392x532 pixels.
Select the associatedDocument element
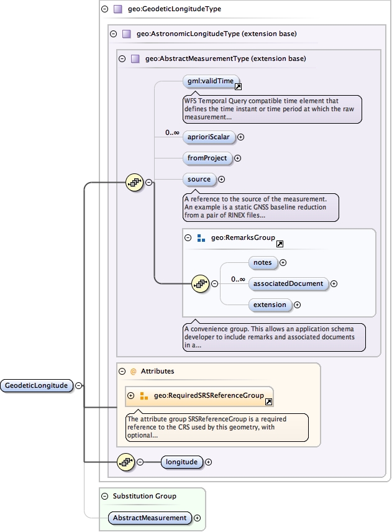point(289,283)
